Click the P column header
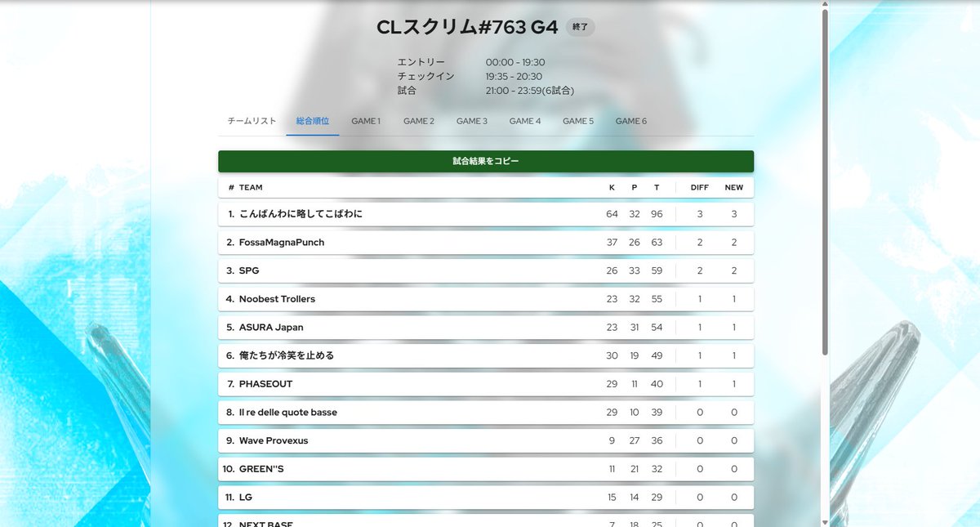 635,188
